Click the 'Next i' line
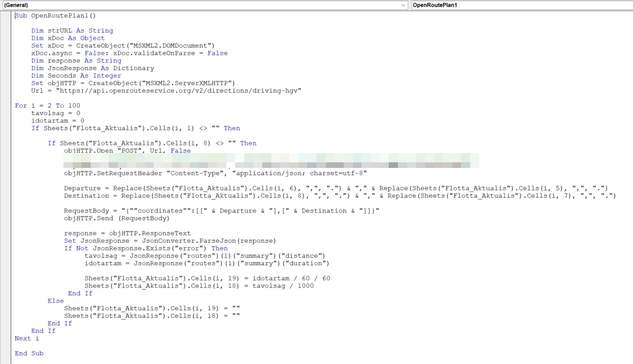633x364 pixels. point(27,338)
